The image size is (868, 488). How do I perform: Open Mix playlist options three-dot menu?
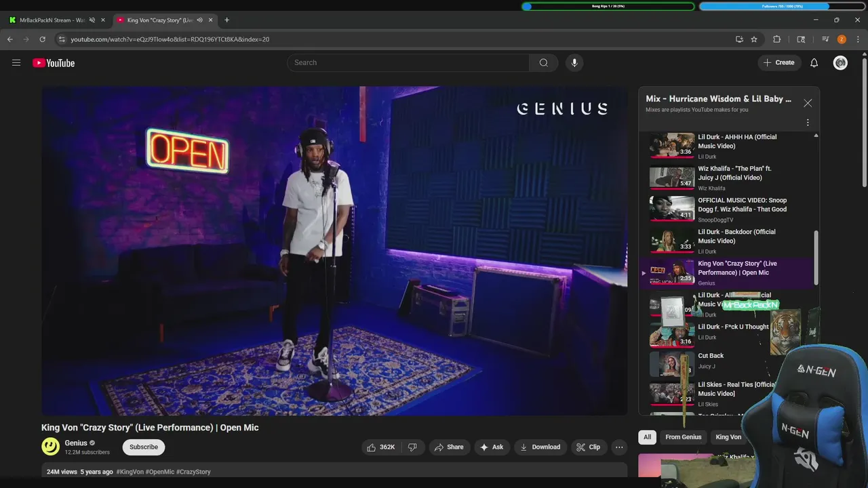tap(808, 123)
